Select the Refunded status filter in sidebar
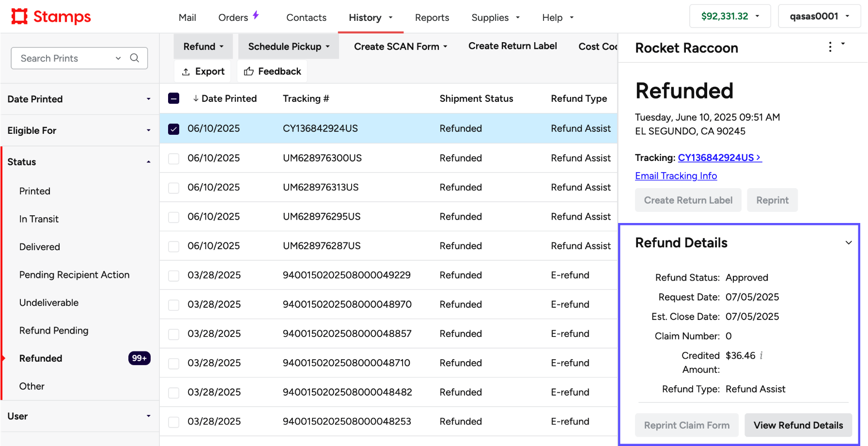Viewport: 868px width, 446px height. pos(41,358)
